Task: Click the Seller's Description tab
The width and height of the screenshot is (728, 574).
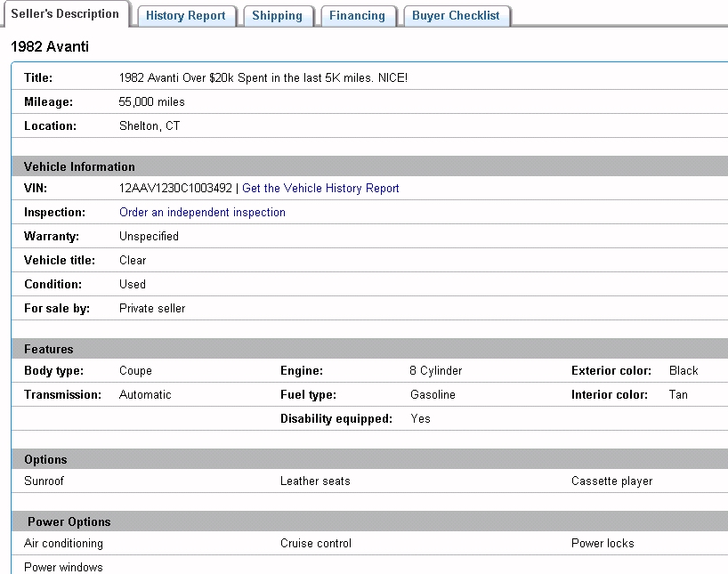Action: point(65,14)
